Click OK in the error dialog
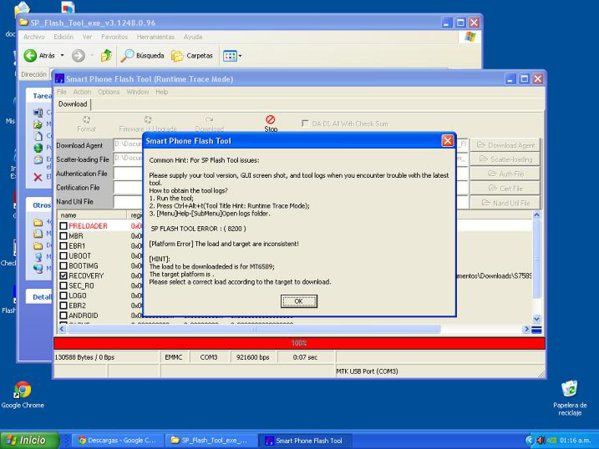The width and height of the screenshot is (599, 449). 299,301
